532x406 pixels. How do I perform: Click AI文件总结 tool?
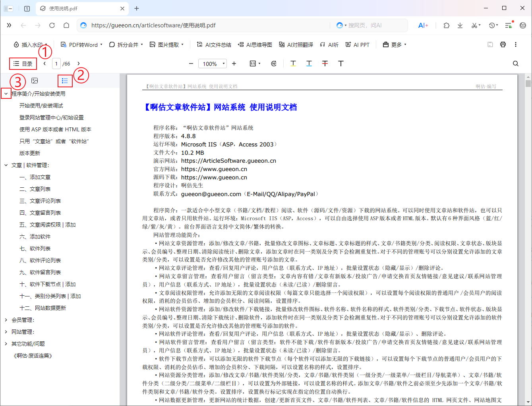[x=214, y=44]
